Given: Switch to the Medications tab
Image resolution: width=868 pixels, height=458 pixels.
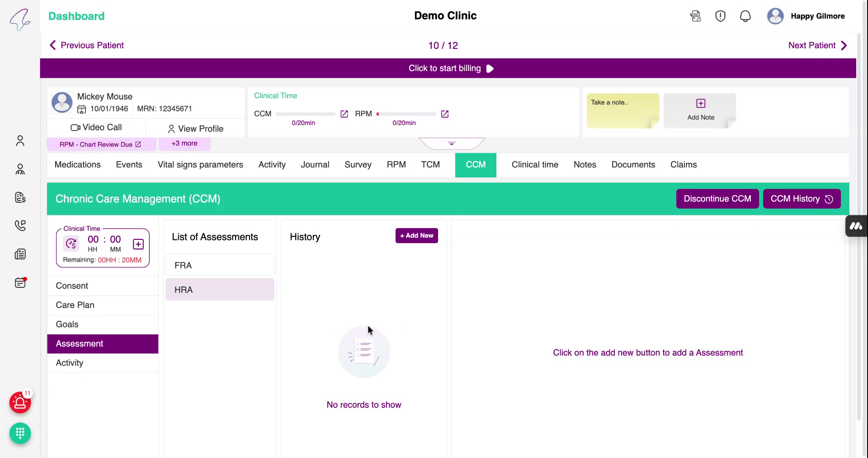Looking at the screenshot, I should pyautogui.click(x=77, y=165).
